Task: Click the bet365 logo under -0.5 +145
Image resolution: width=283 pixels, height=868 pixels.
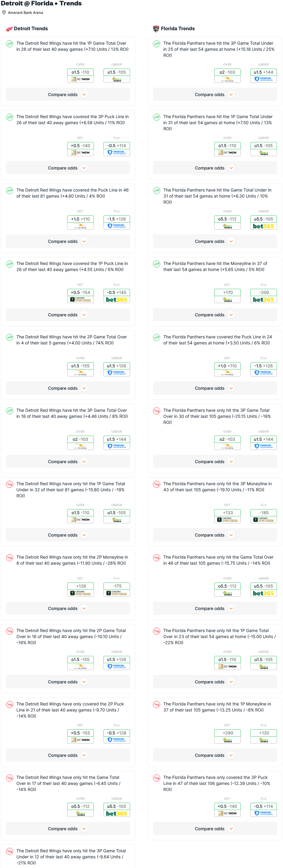Action: [116, 299]
